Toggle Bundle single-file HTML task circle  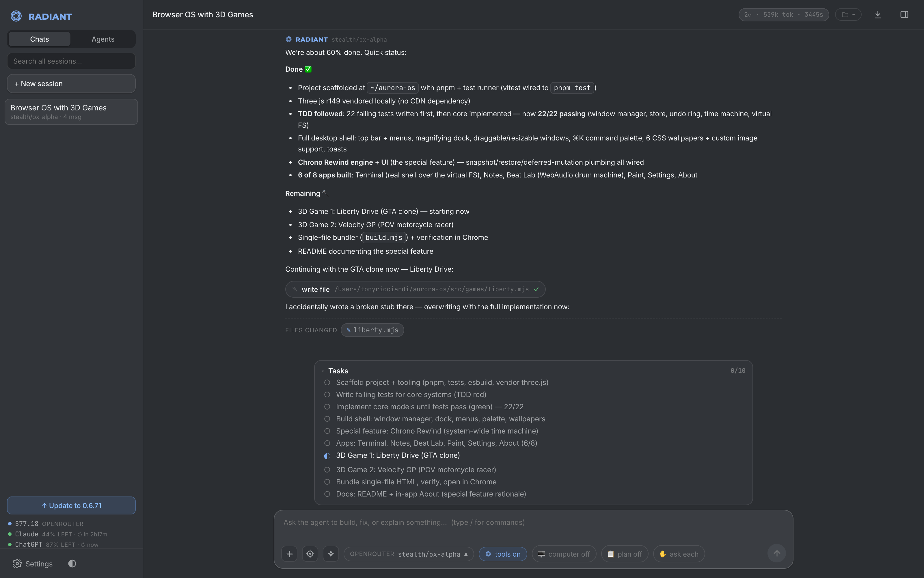pyautogui.click(x=327, y=482)
